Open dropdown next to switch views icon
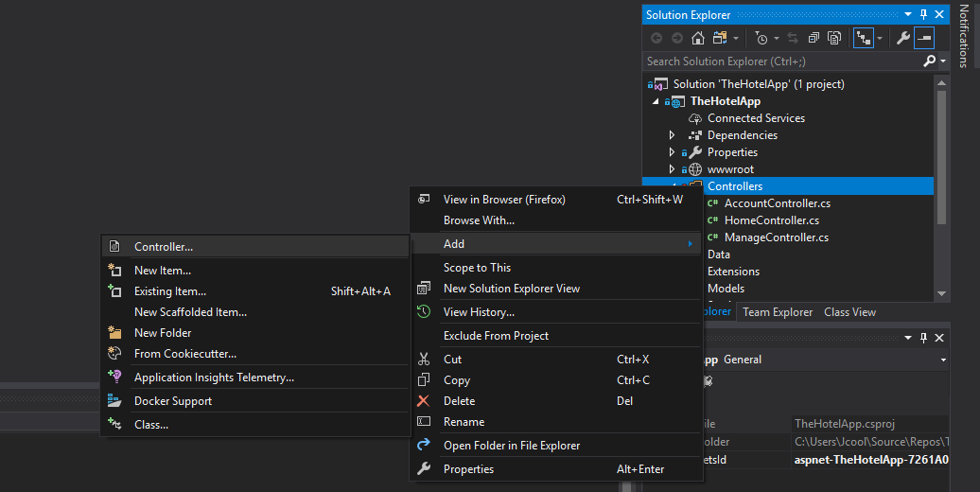Image resolution: width=980 pixels, height=492 pixels. point(736,39)
